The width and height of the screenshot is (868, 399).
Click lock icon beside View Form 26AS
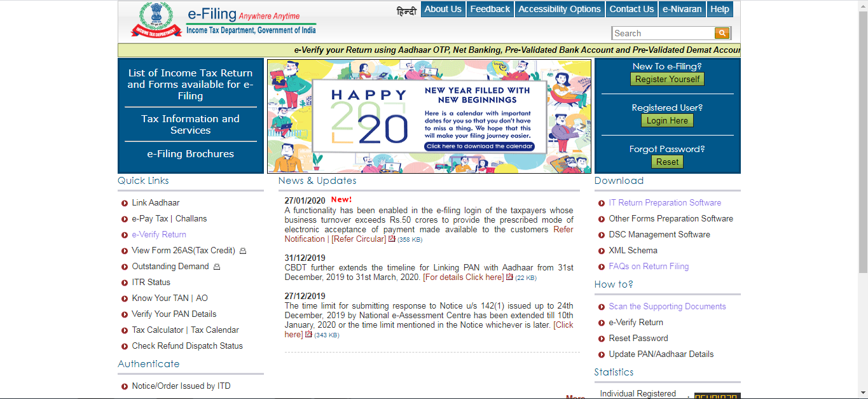point(243,251)
